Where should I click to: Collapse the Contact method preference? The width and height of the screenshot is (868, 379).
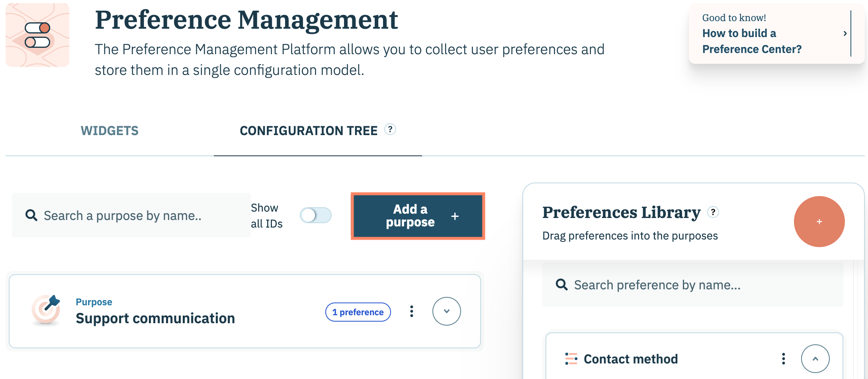click(x=815, y=359)
